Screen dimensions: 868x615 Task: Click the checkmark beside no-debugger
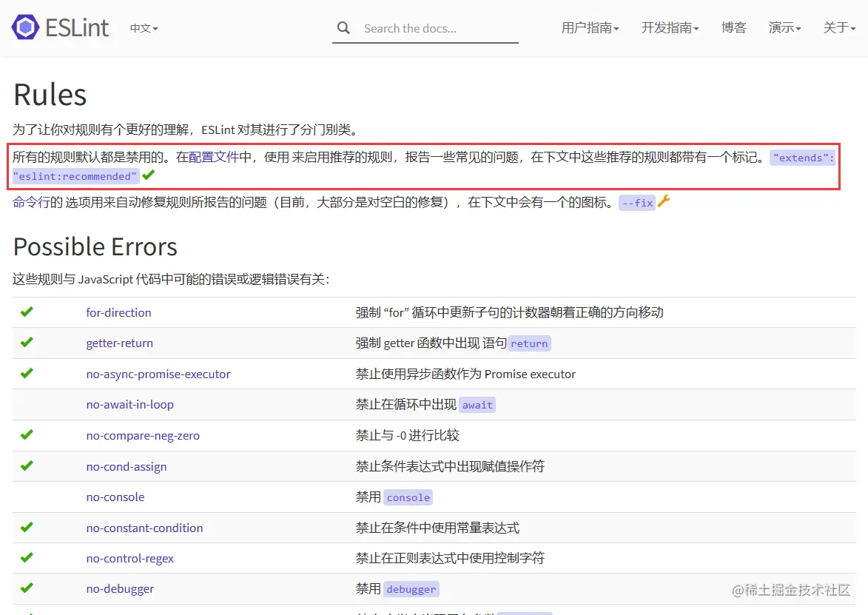(27, 588)
